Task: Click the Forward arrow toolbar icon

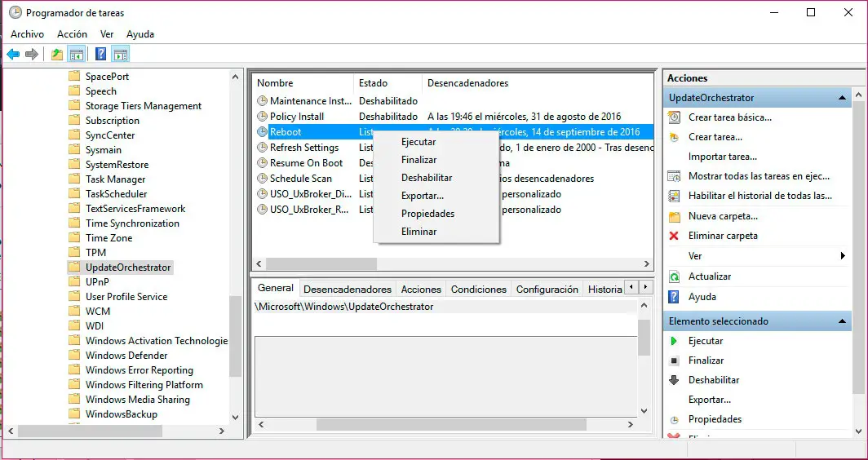Action: pyautogui.click(x=32, y=55)
